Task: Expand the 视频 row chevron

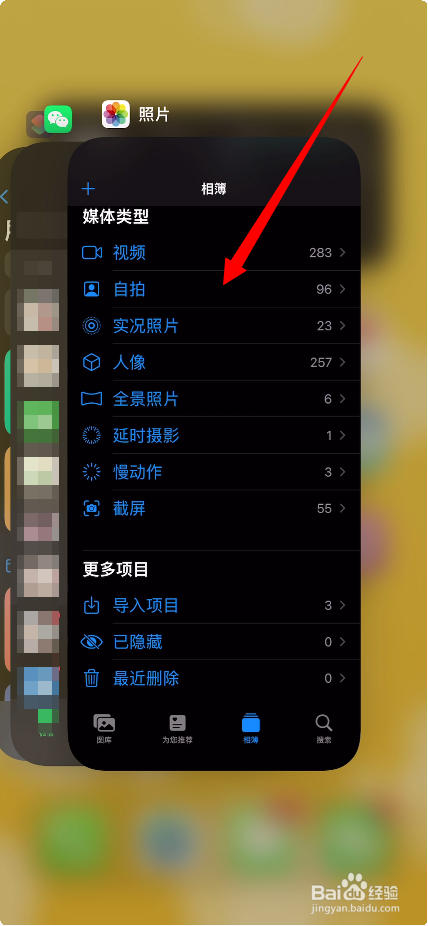Action: [x=343, y=253]
